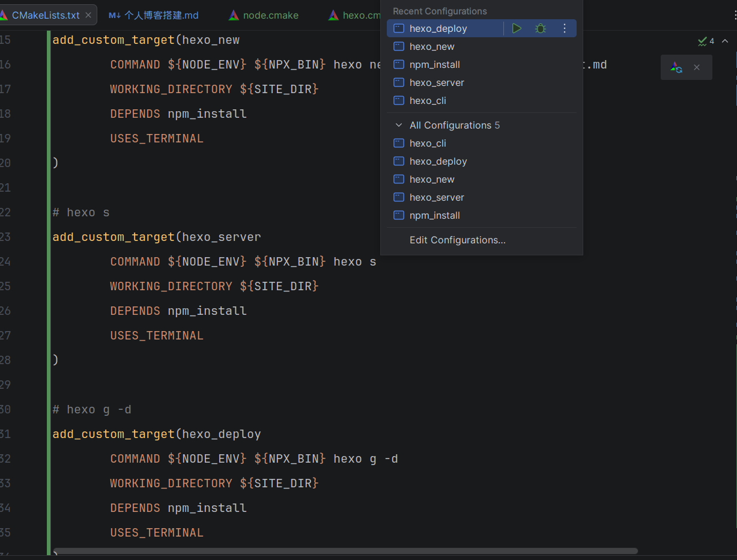This screenshot has height=560, width=737.
Task: Dismiss the floating CMake reload widget
Action: click(697, 67)
